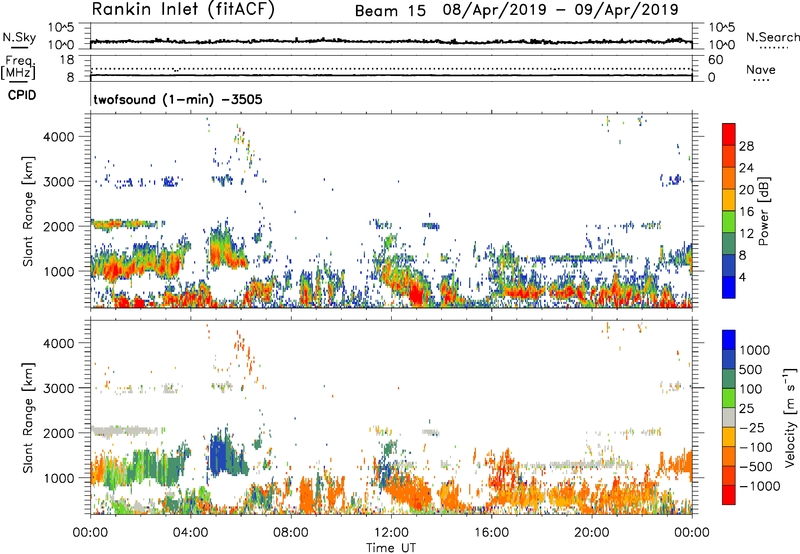Image resolution: width=800 pixels, height=554 pixels.
Task: Click the '28' tick on the Power scale
Action: 746,146
